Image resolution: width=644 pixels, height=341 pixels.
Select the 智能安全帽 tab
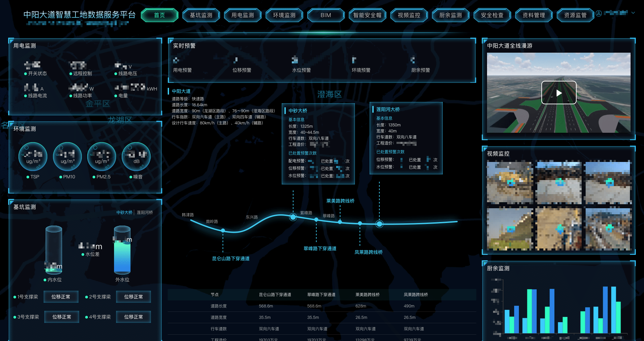pyautogui.click(x=368, y=15)
